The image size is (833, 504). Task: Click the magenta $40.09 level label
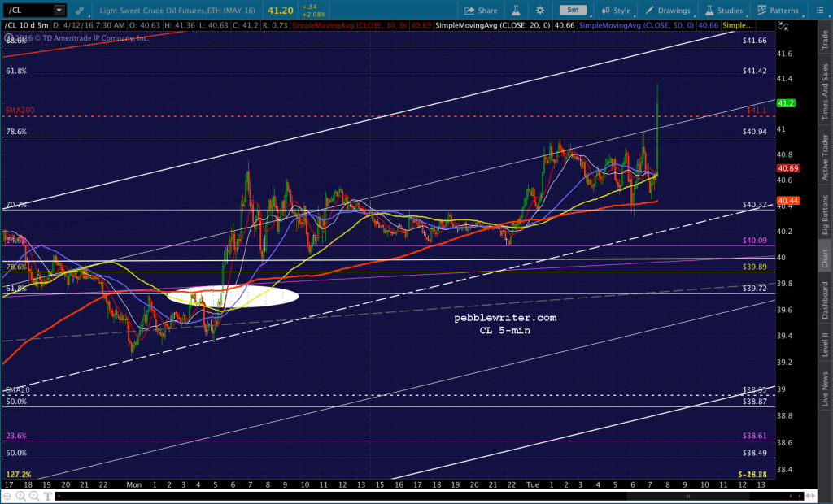pos(754,240)
